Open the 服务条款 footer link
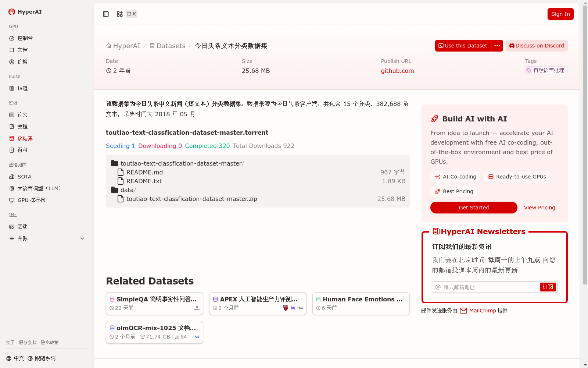The width and height of the screenshot is (588, 368). click(x=28, y=343)
